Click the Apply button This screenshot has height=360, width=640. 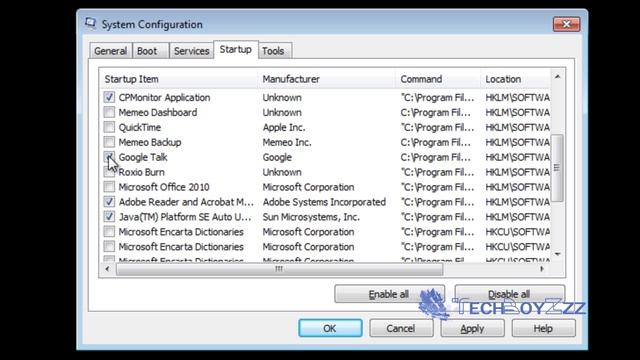point(472,328)
